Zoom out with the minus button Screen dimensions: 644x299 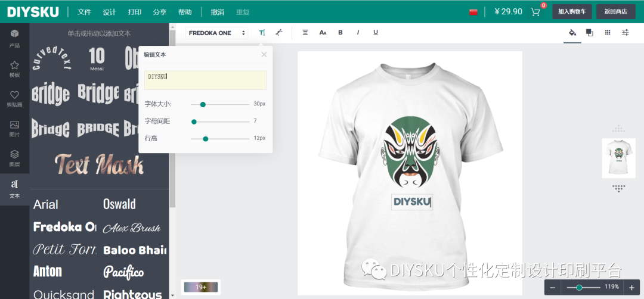coord(552,288)
